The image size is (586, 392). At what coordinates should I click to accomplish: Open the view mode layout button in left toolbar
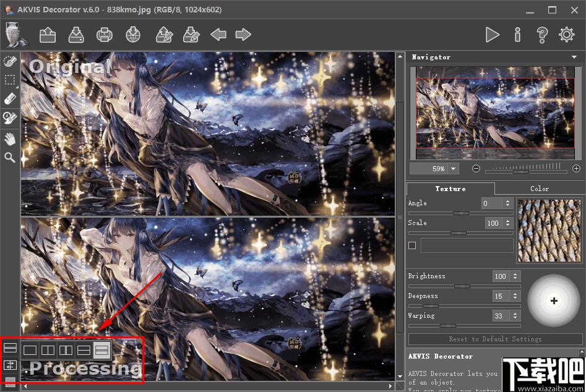pyautogui.click(x=10, y=348)
